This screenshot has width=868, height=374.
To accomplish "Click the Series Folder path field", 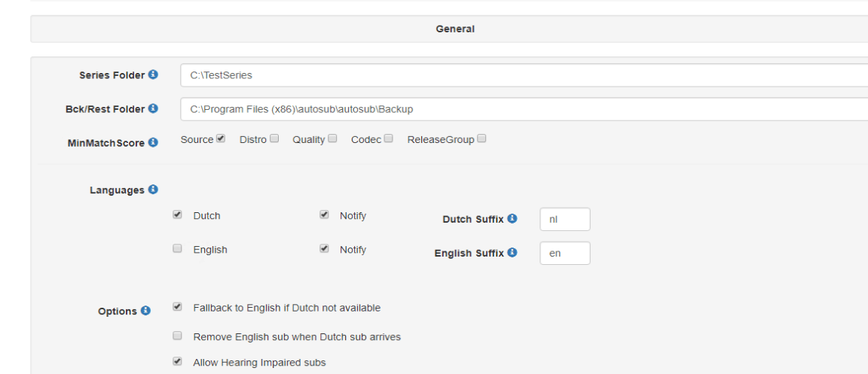I will pyautogui.click(x=520, y=75).
